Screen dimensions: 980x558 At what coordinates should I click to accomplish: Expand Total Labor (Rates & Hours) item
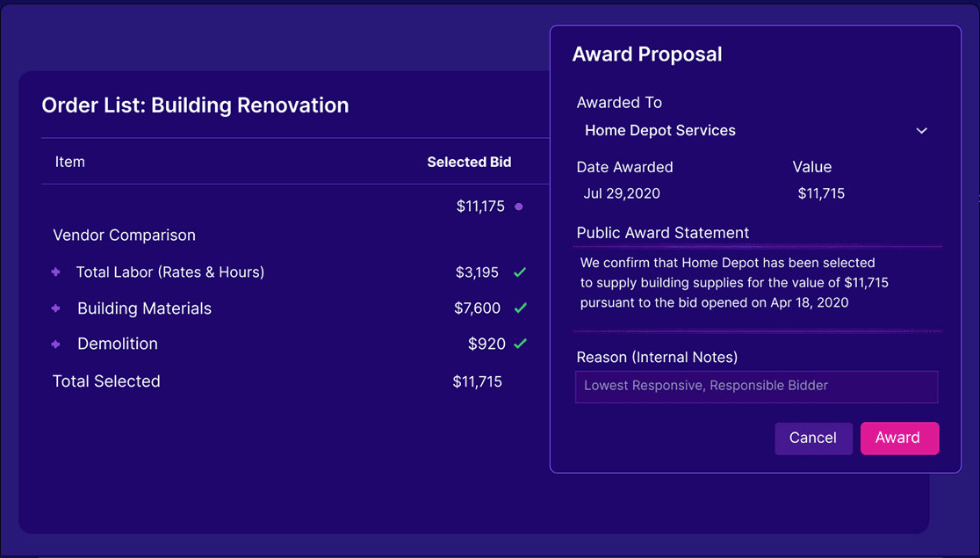tap(55, 272)
